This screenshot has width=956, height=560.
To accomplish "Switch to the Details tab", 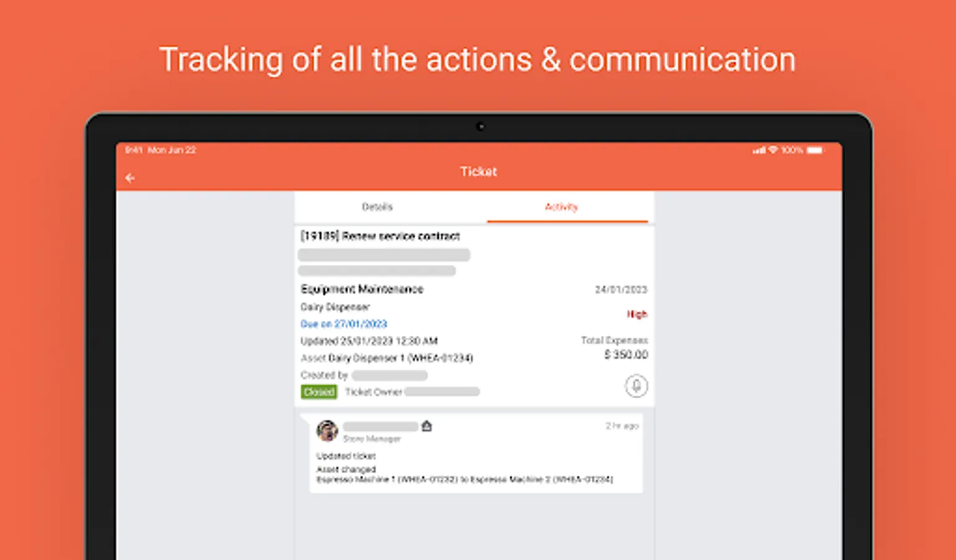I will point(377,207).
